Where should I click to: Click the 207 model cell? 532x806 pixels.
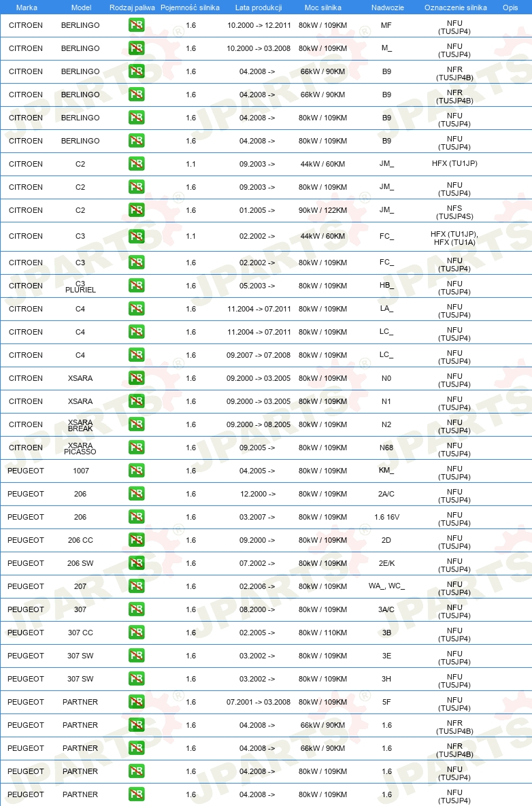[x=80, y=586]
